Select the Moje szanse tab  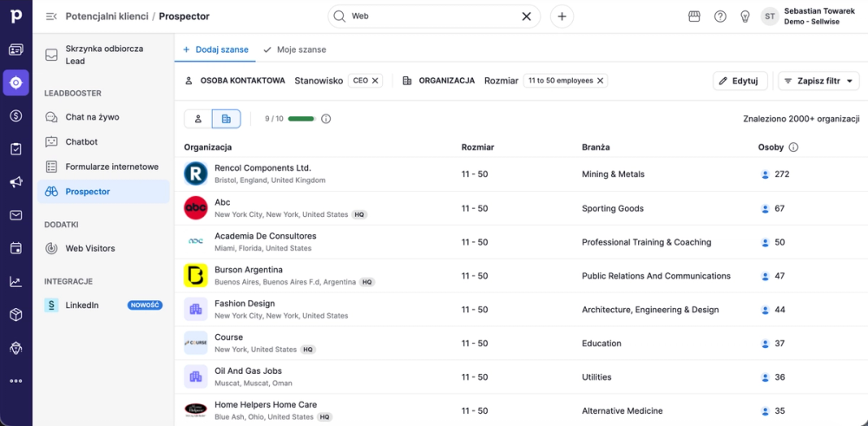click(294, 49)
